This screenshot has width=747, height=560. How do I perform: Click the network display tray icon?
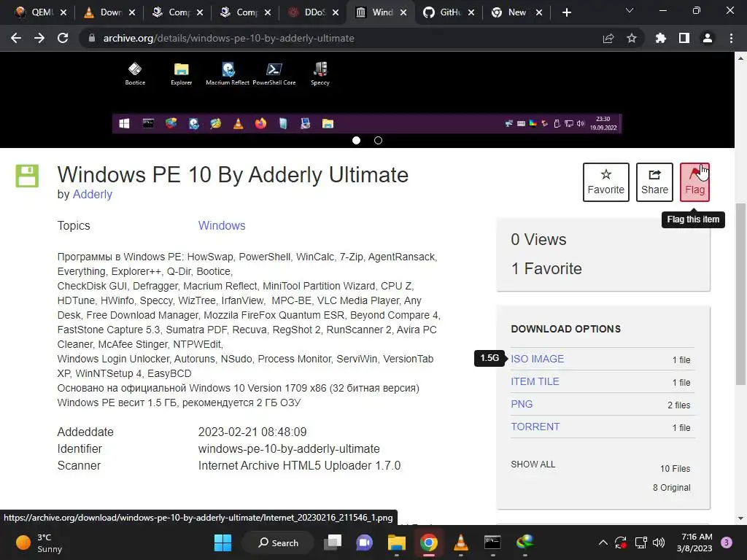coord(640,542)
